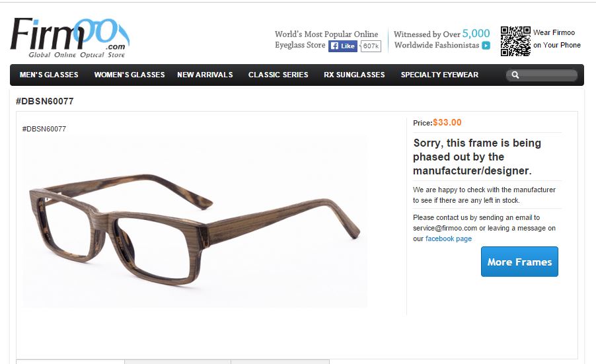Viewport: 596px width, 364px height.
Task: Open the Men's Glasses menu
Action: tap(49, 75)
